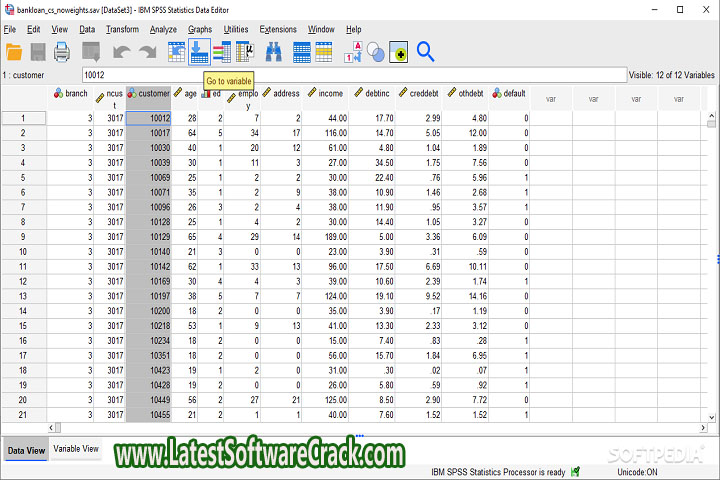The height and width of the screenshot is (480, 720).
Task: Select the creddebt column header
Action: (x=419, y=98)
